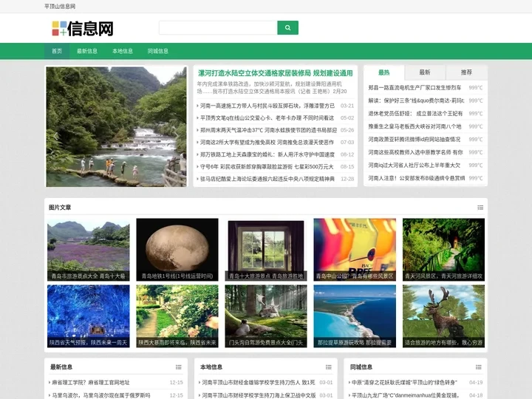Open thumbnail 陕西省天气预报 blue lights

click(88, 316)
